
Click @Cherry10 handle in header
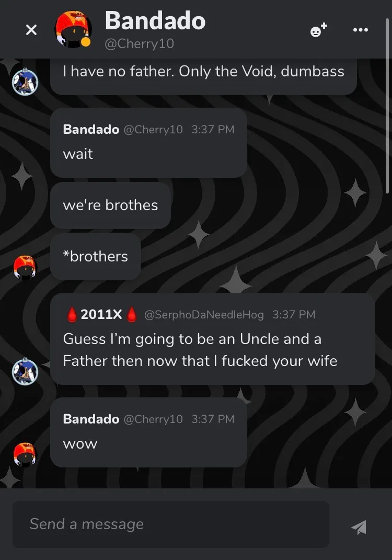[139, 43]
